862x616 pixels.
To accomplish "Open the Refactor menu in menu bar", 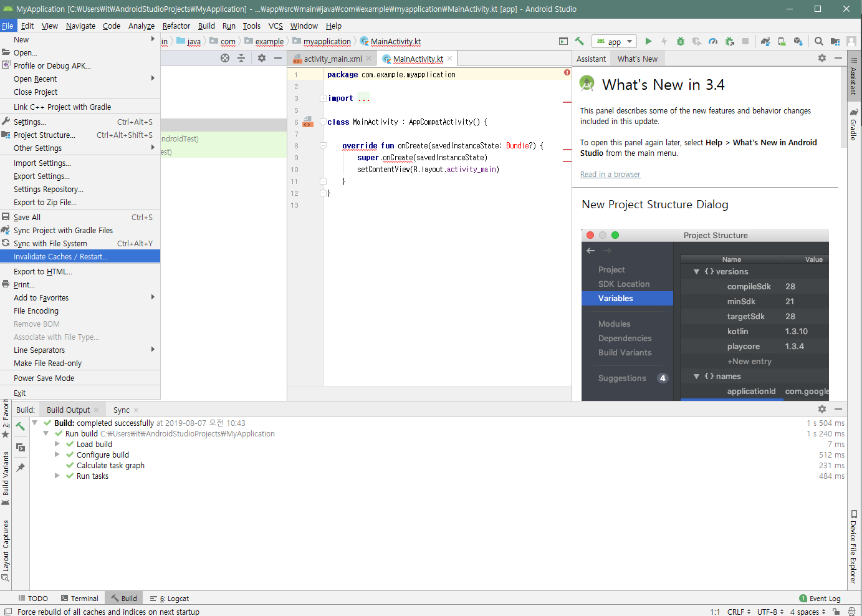I will [176, 26].
